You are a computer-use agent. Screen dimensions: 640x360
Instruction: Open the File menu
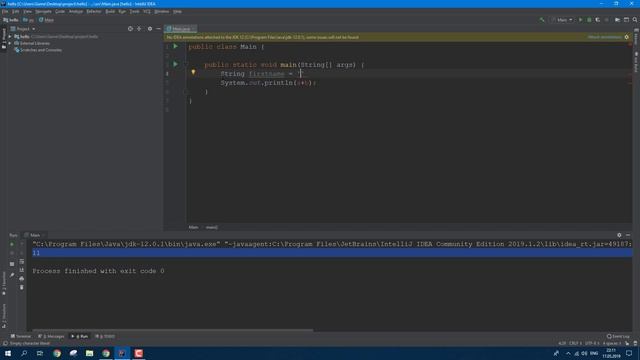click(x=5, y=11)
